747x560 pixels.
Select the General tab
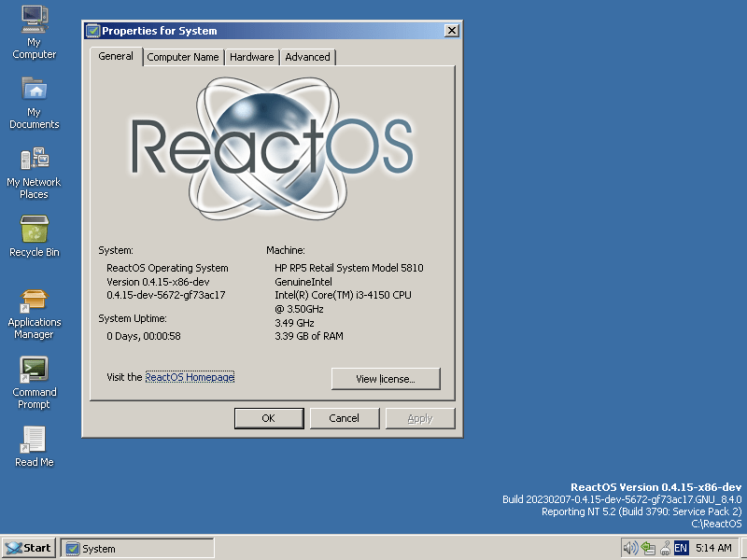pos(115,57)
